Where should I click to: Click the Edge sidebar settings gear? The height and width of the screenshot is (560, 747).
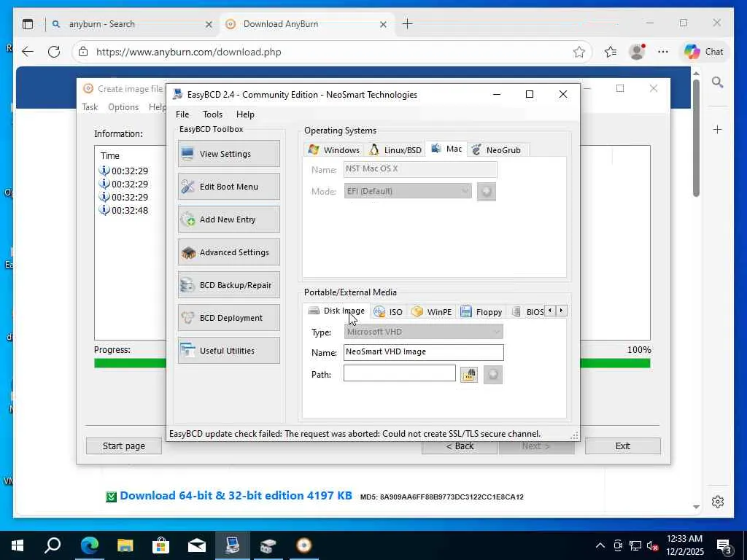pos(718,502)
